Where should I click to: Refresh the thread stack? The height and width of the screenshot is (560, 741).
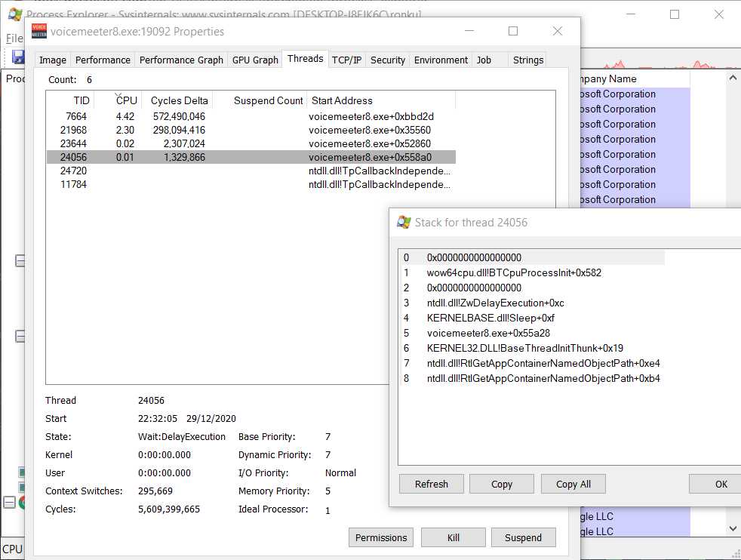[431, 484]
